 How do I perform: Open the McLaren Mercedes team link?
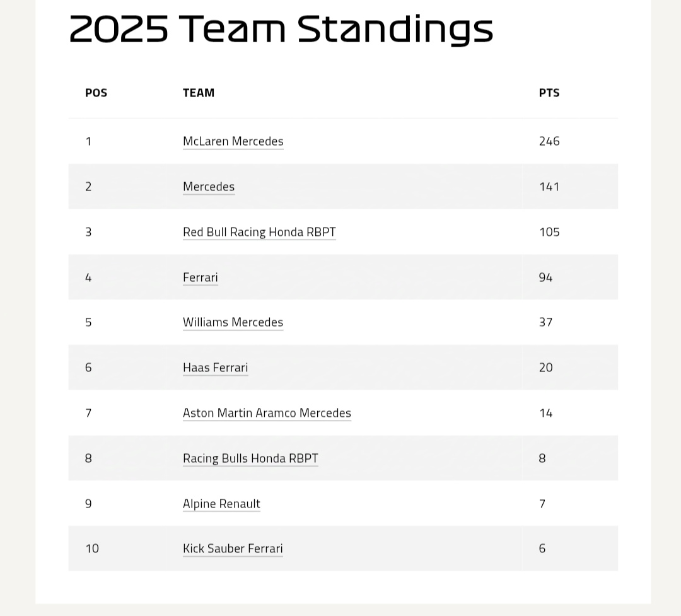[233, 141]
